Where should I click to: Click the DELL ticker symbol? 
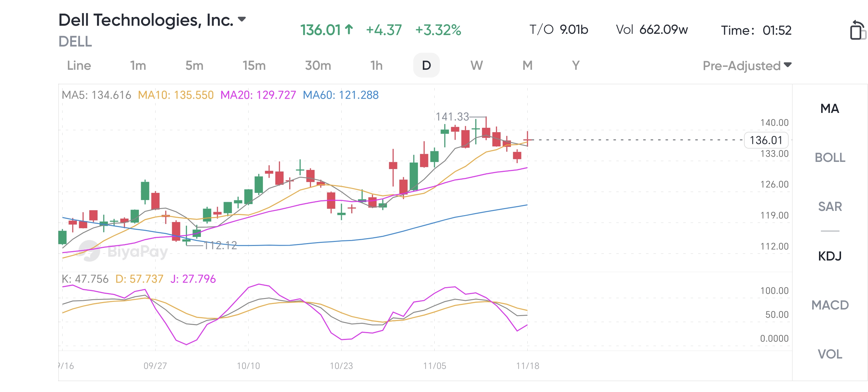(x=75, y=42)
